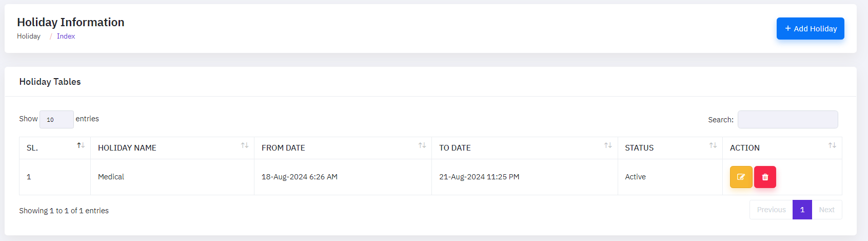Viewport: 868px width, 241px height.
Task: Sort by From Date column arrows
Action: click(x=422, y=145)
